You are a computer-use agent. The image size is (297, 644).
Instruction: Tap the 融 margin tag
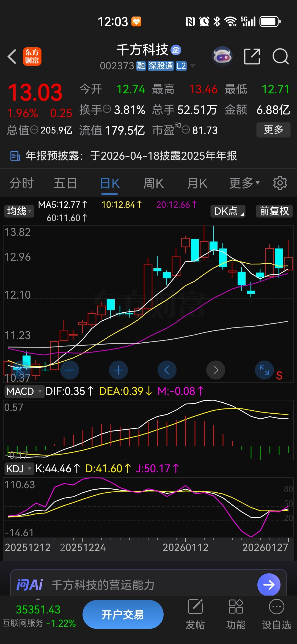[141, 66]
